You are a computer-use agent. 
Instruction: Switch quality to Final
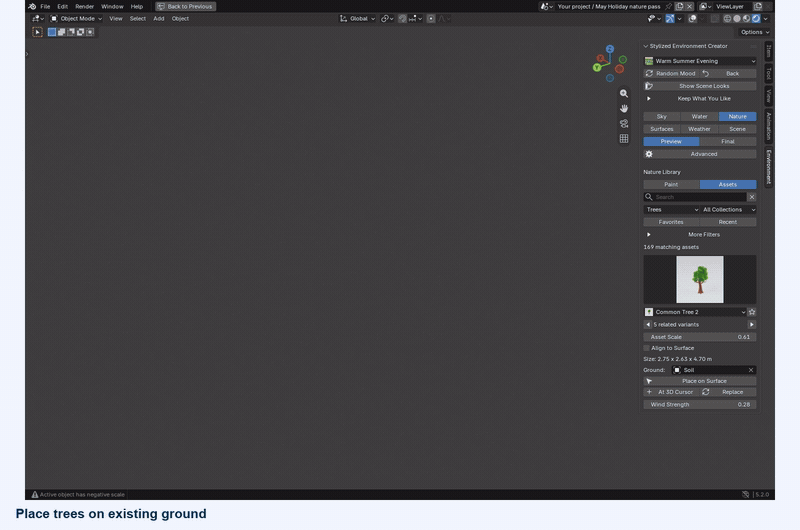coord(728,142)
